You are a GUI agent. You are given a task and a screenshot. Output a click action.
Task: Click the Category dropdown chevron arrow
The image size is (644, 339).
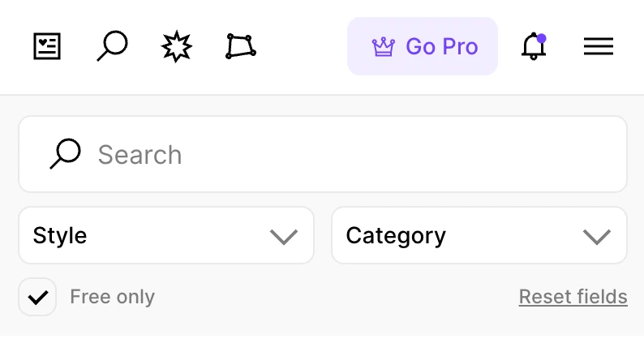click(597, 237)
